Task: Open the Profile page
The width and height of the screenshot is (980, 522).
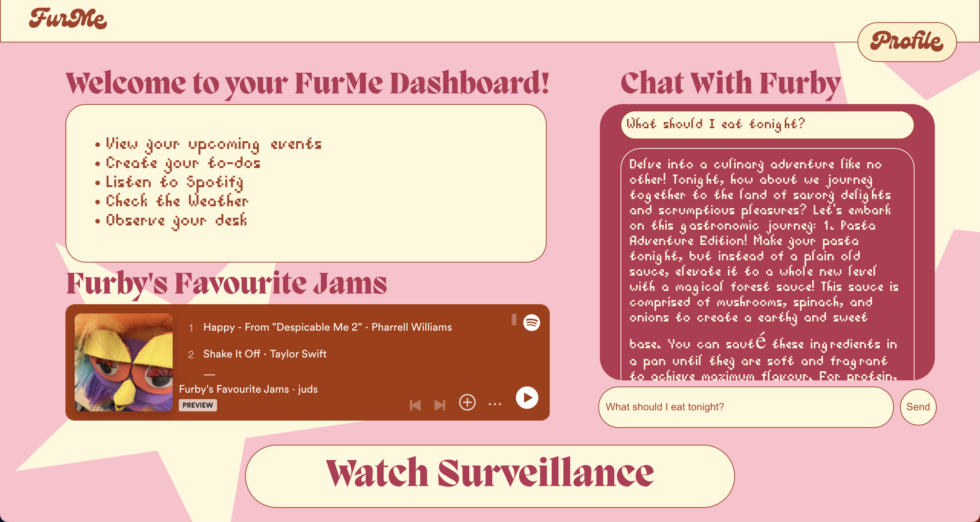Action: pyautogui.click(x=906, y=42)
